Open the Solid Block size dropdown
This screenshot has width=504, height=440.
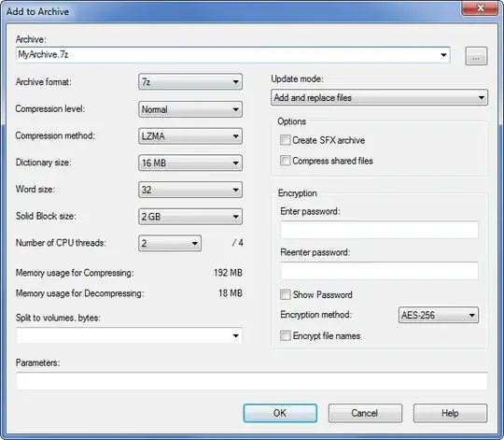point(190,217)
